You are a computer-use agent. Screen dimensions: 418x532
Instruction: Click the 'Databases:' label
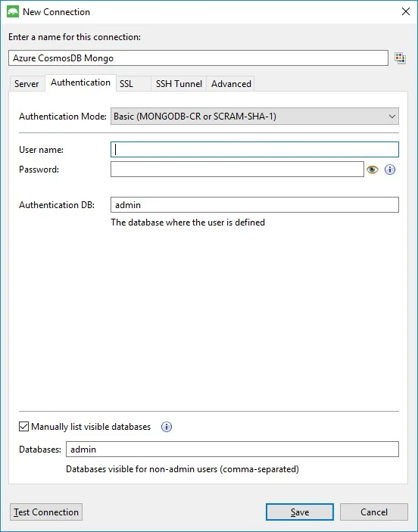[40, 450]
